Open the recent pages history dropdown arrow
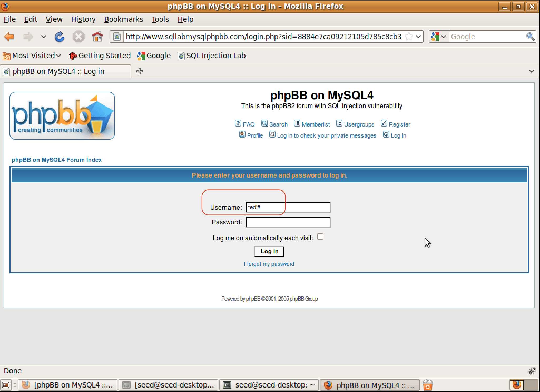Viewport: 540px width, 392px height. coord(43,37)
